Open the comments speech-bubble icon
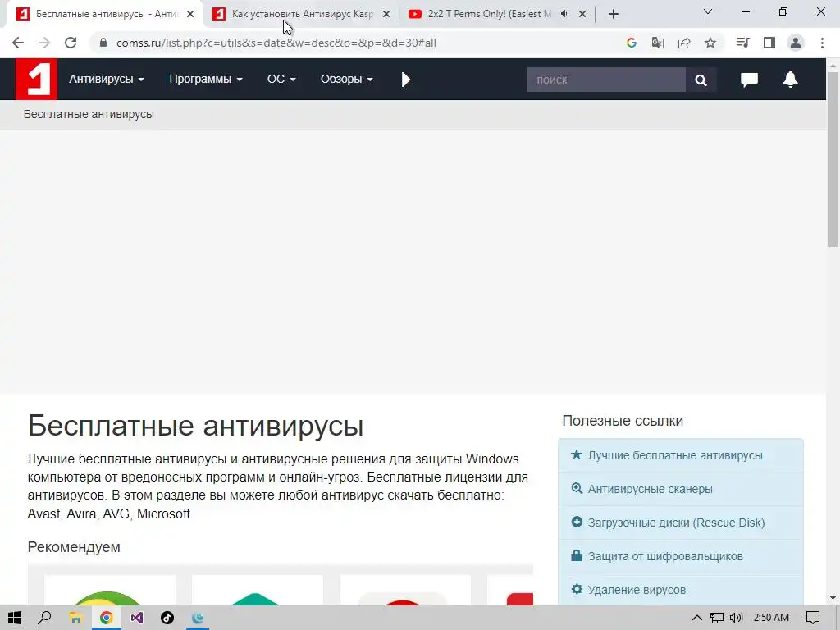 click(749, 80)
